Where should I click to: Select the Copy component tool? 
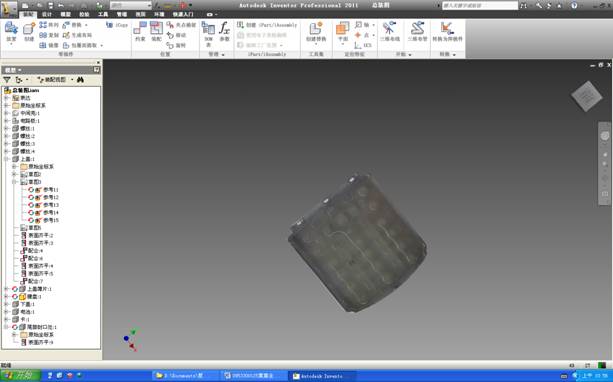[x=49, y=35]
